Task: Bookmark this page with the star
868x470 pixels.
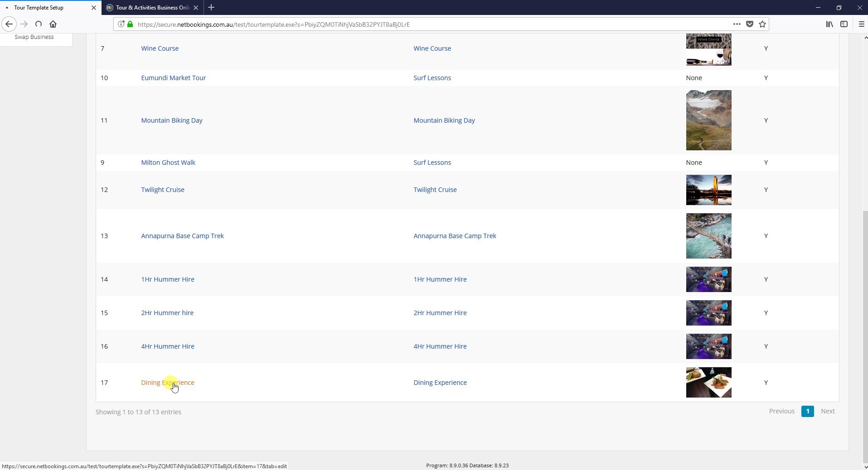Action: [x=762, y=24]
